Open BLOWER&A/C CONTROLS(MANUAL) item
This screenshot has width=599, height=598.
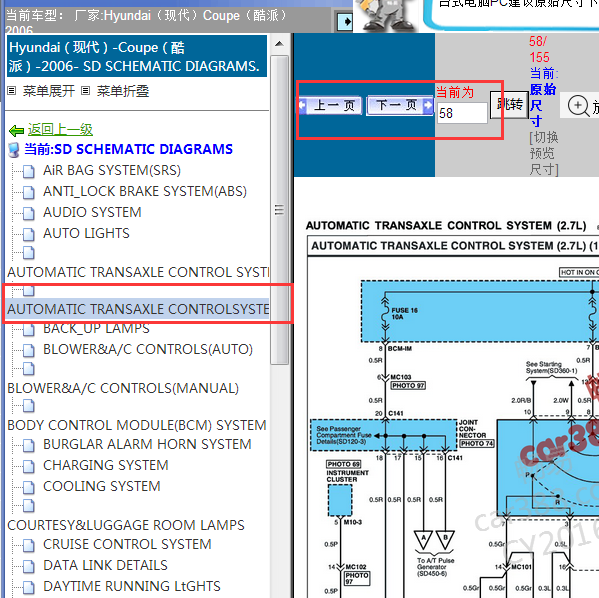[x=123, y=388]
